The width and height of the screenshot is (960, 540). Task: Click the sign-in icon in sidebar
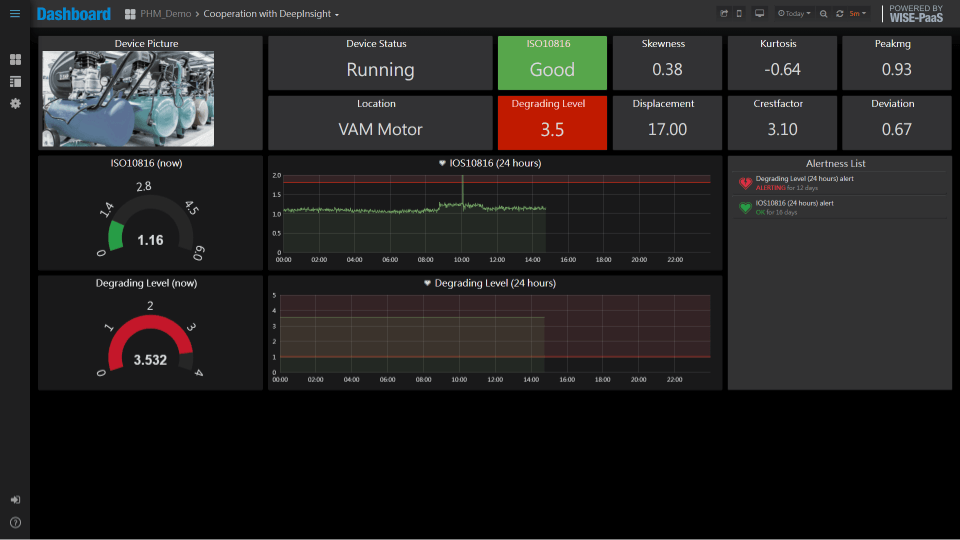click(x=15, y=500)
